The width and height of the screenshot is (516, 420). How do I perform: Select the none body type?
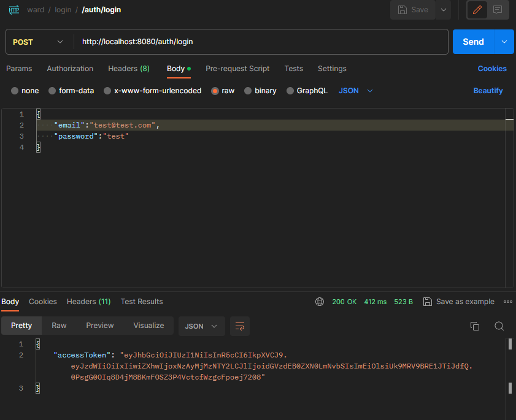(25, 91)
